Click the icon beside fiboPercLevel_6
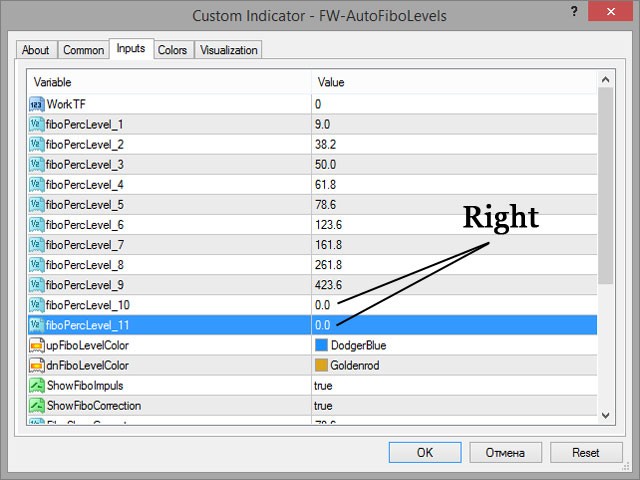 point(36,224)
